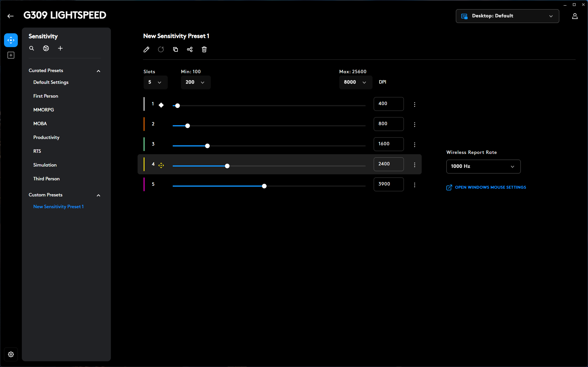Collapse the Curated Presets section
Viewport: 588px width, 367px height.
click(x=99, y=71)
